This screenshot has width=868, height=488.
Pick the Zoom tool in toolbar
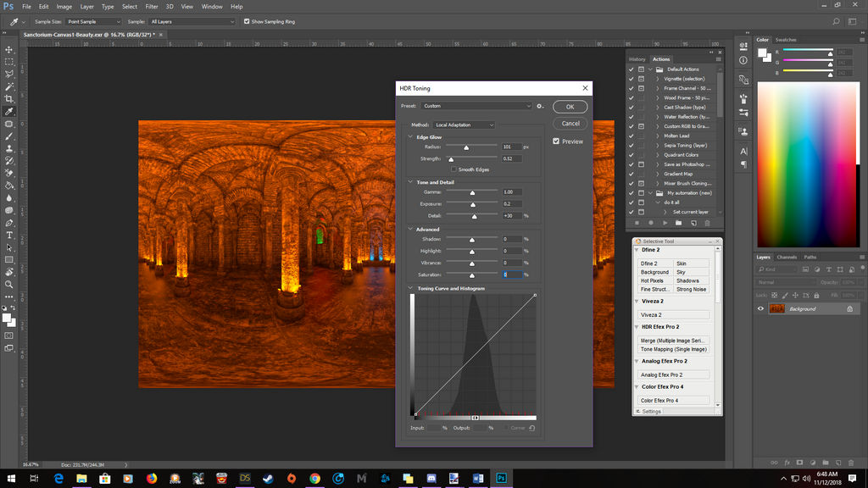coord(9,285)
